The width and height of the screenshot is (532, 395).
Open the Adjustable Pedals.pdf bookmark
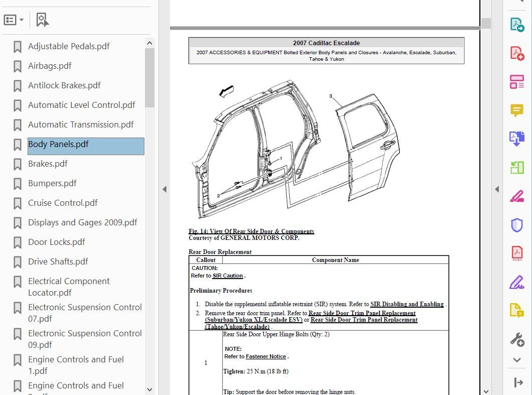click(x=69, y=46)
